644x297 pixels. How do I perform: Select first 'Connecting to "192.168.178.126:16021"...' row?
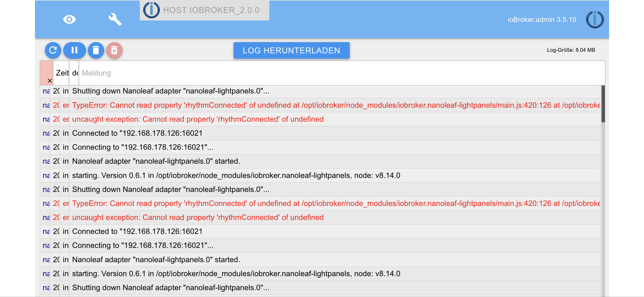(320, 147)
